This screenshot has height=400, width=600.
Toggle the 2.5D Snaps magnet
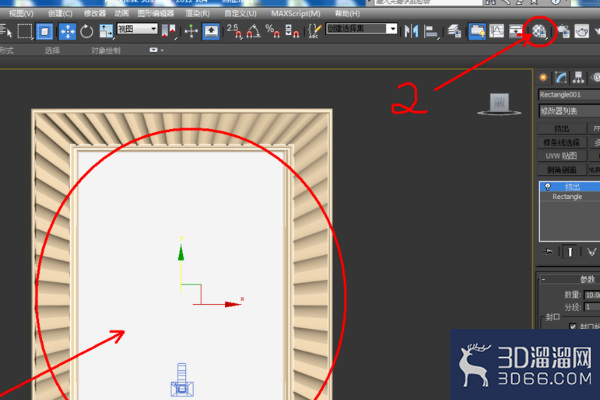coord(234,31)
